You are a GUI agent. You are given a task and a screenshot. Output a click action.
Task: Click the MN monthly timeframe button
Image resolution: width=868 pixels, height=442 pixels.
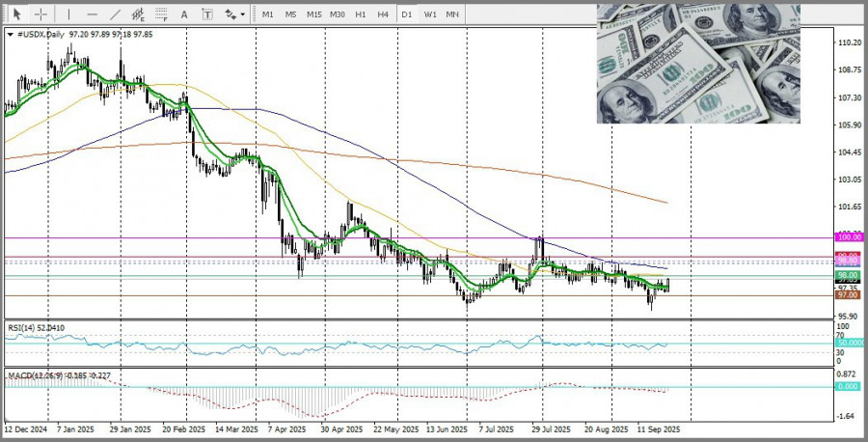click(452, 14)
